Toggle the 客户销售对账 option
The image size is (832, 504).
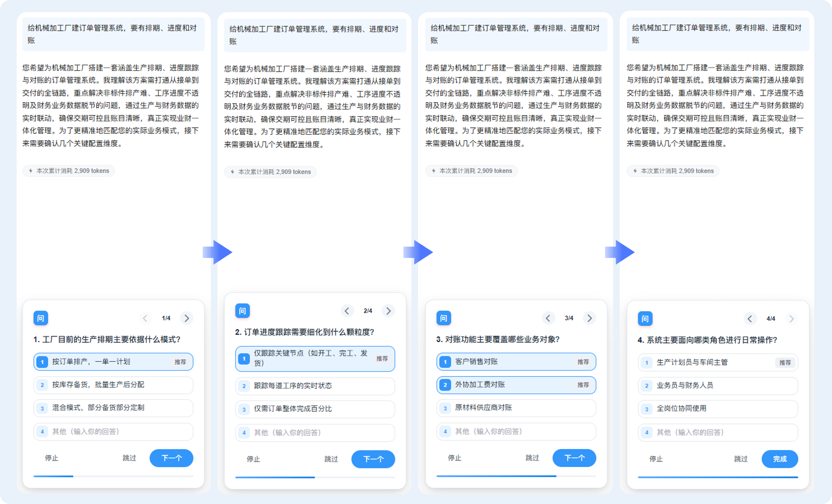pyautogui.click(x=516, y=362)
